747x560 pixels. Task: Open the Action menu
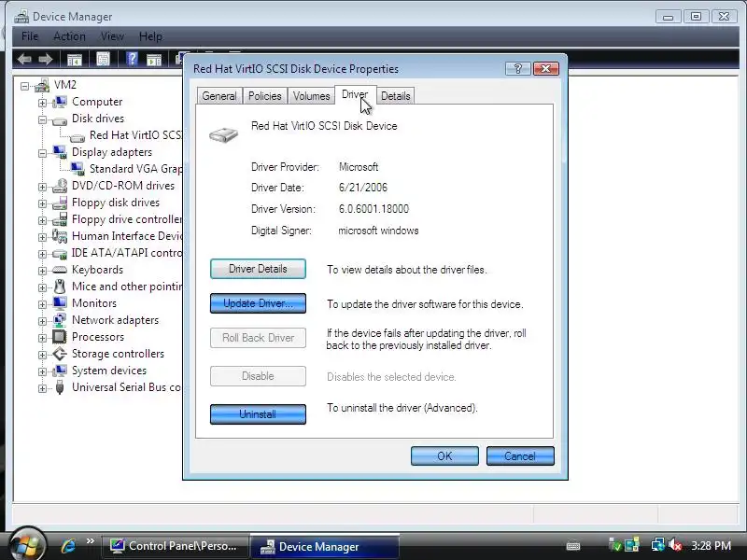(69, 36)
